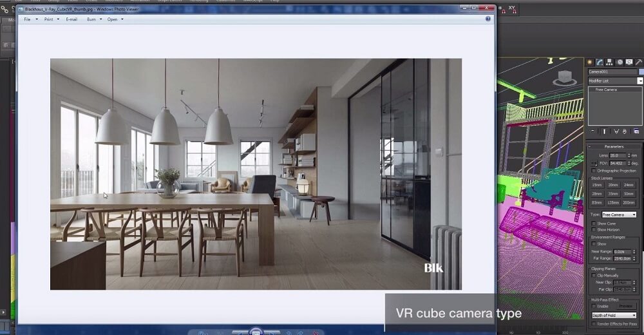The height and width of the screenshot is (335, 644).
Task: Click the Lens spinner arrows
Action: pyautogui.click(x=629, y=155)
